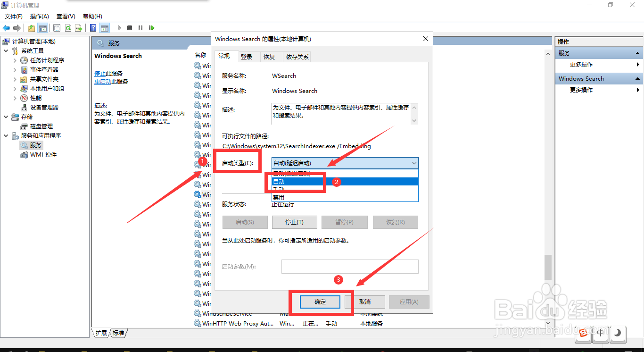Select 共享文件夹 in the tree

coord(44,79)
